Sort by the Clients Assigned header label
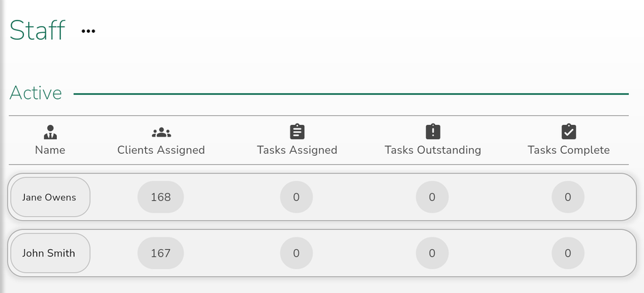644x293 pixels. pos(161,150)
